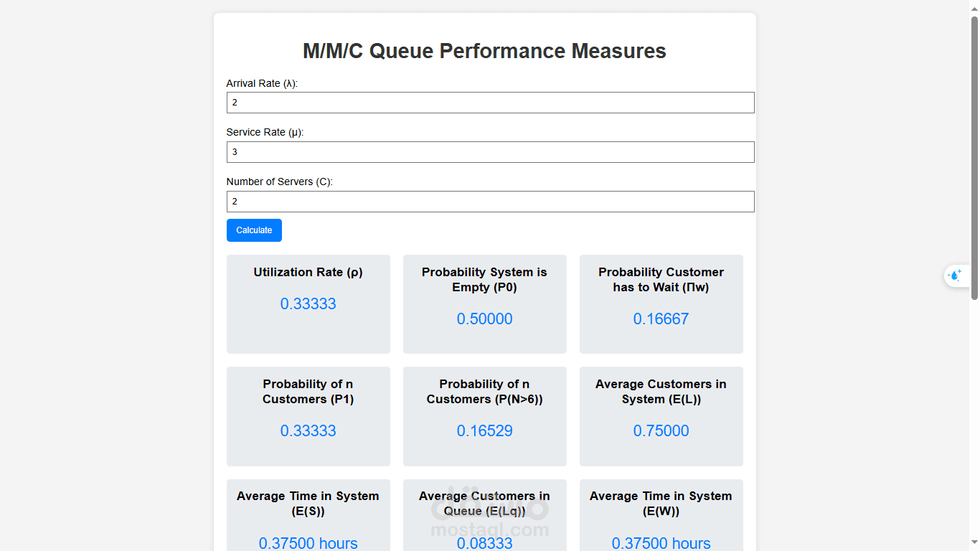Click the value 0.33333 under Utilization Rate

tap(308, 304)
